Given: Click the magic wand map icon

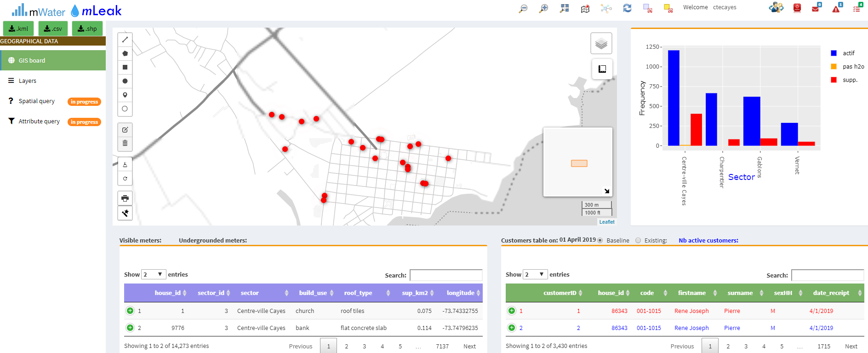Looking at the screenshot, I should (x=125, y=213).
